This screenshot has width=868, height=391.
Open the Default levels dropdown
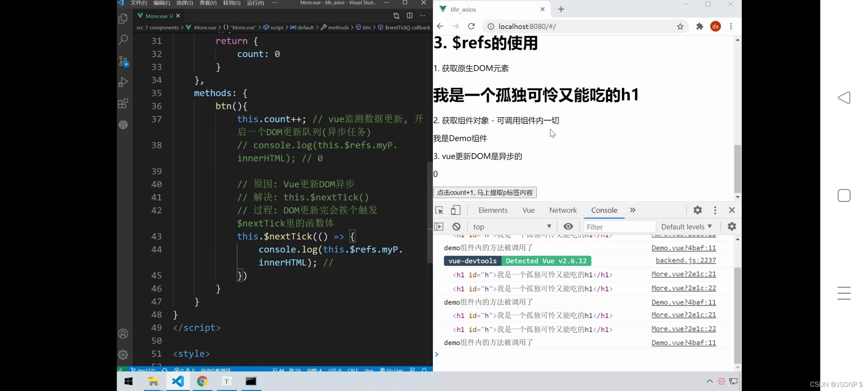686,227
